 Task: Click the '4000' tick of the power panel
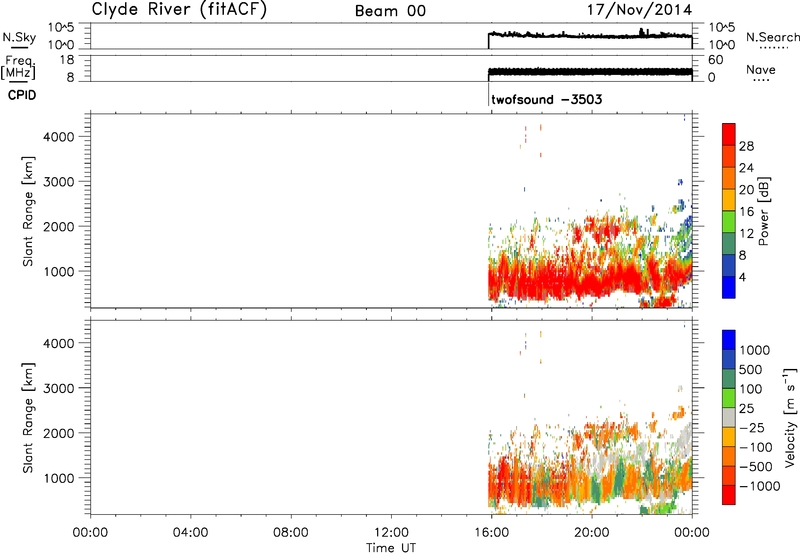click(x=59, y=137)
